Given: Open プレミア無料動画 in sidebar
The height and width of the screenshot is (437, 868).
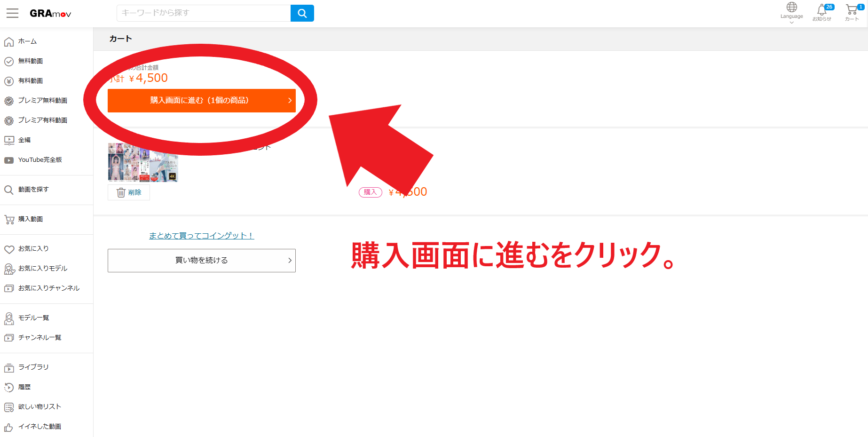Looking at the screenshot, I should click(x=42, y=101).
